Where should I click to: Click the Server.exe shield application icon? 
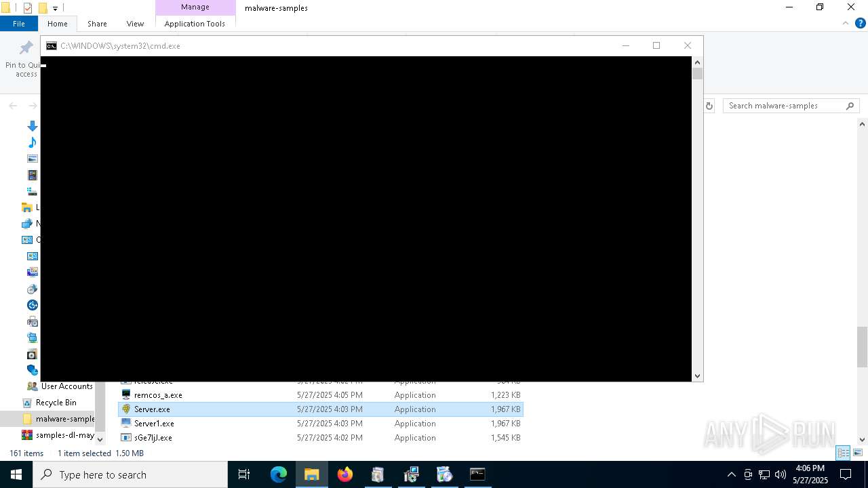[126, 409]
